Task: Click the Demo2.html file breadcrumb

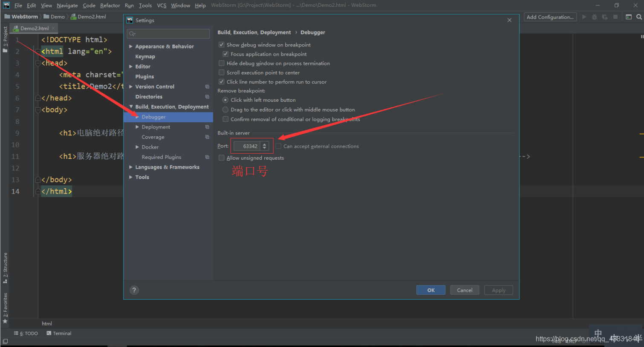Action: tap(88, 17)
